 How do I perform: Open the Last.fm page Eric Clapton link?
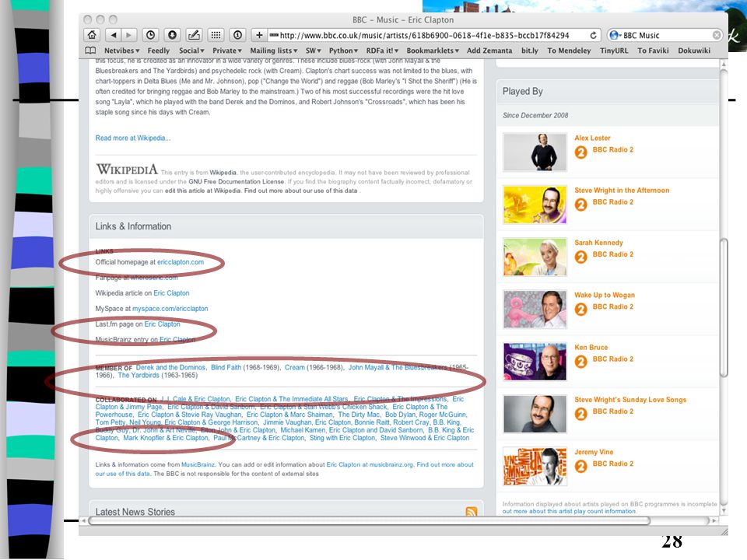162,324
